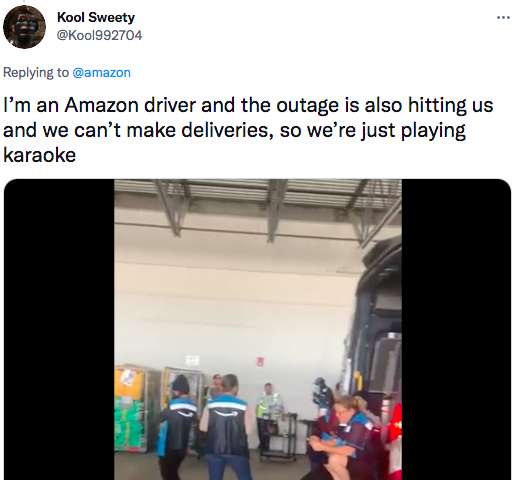This screenshot has height=480, width=515.
Task: Click the word 'karaoke' in the tweet
Action: (x=40, y=155)
